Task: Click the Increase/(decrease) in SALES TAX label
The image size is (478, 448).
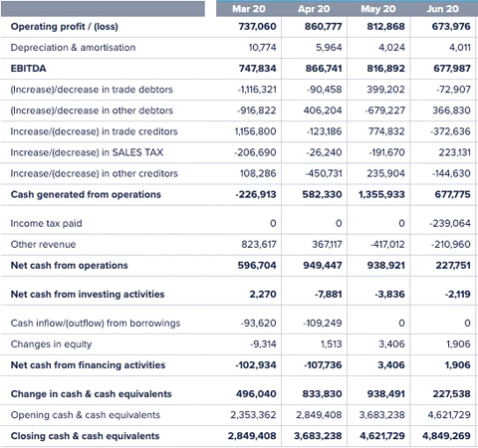Action: tap(87, 152)
